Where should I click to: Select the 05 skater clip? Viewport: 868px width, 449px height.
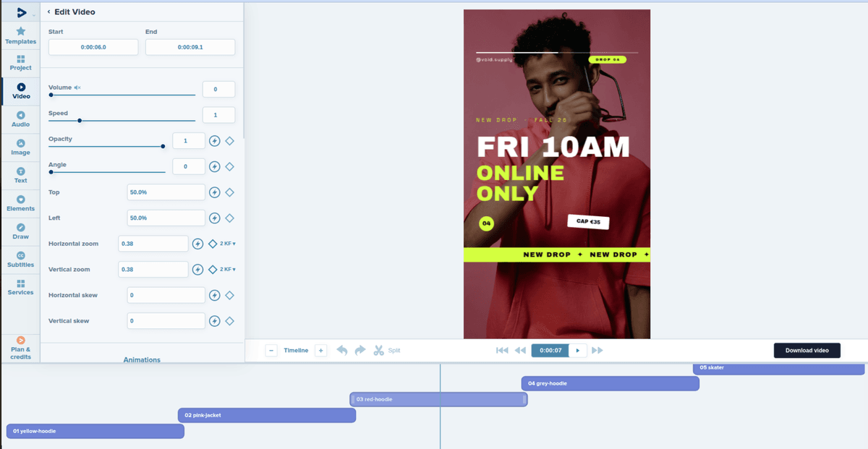click(779, 367)
